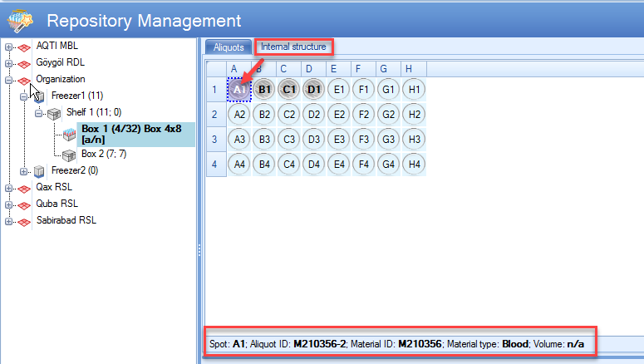Select occupied spot B1 in the box grid
The height and width of the screenshot is (364, 644).
265,89
